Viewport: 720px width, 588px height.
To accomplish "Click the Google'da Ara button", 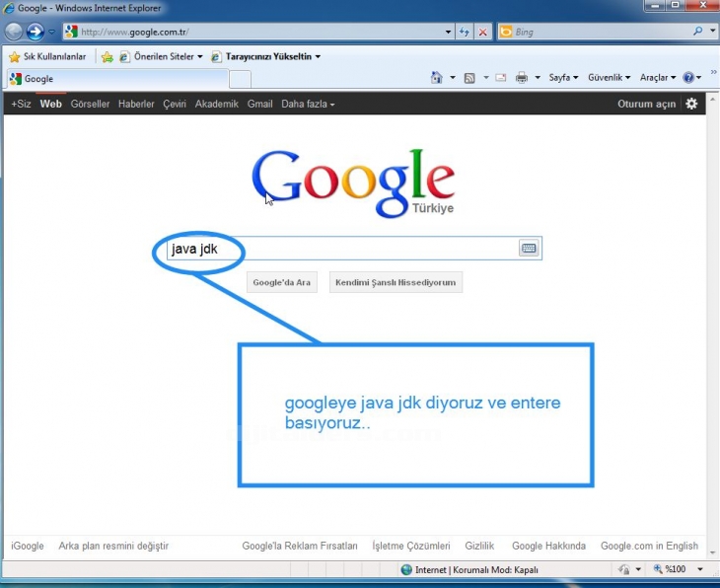I will [x=281, y=282].
